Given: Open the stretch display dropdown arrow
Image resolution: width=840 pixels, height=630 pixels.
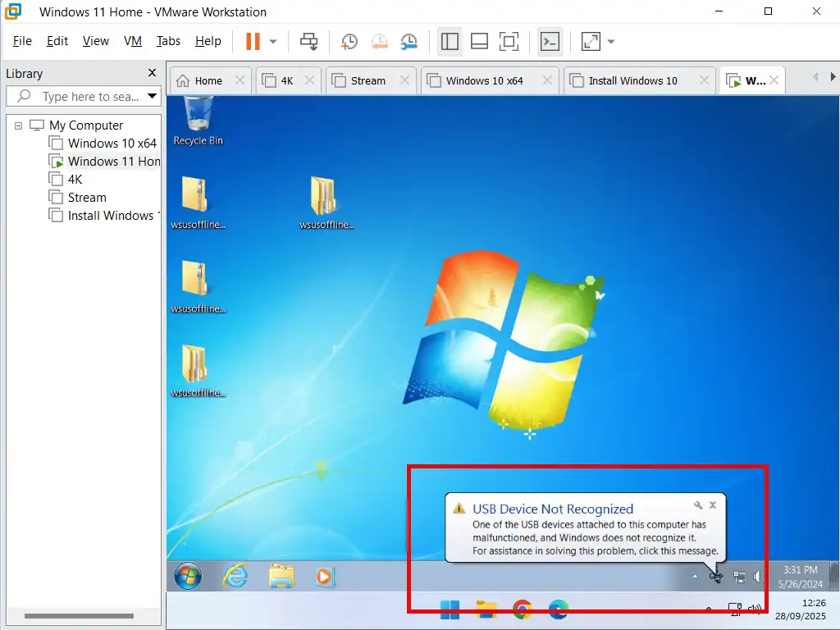Looking at the screenshot, I should pos(610,41).
